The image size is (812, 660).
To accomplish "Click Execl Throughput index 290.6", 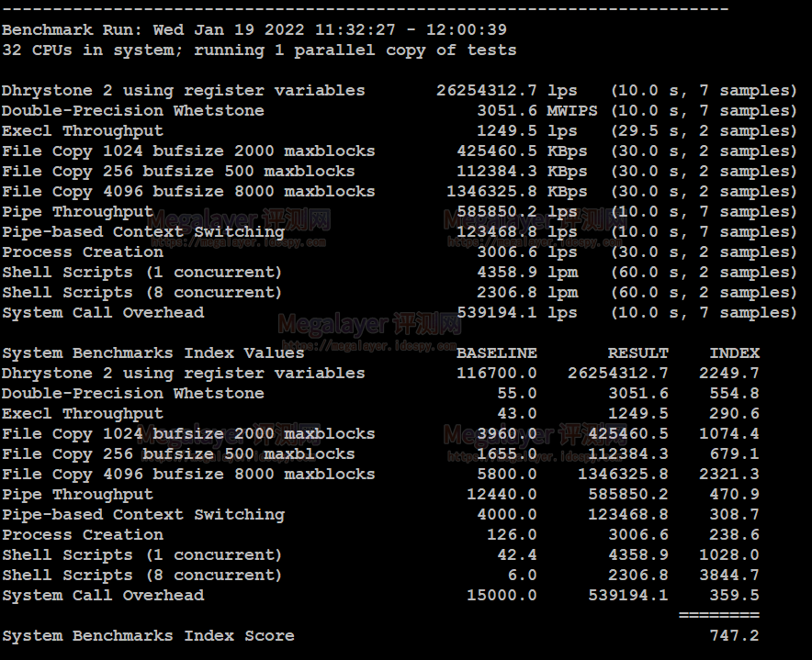I will tap(734, 414).
